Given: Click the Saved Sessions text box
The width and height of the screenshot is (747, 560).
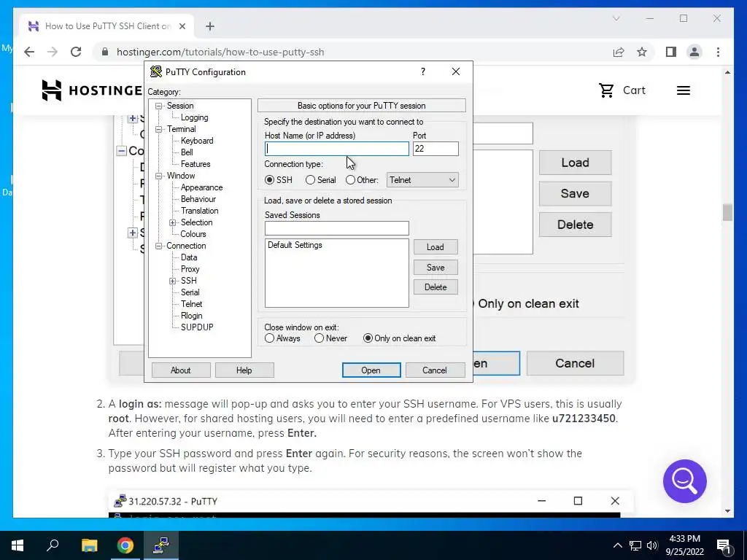Looking at the screenshot, I should click(x=337, y=228).
